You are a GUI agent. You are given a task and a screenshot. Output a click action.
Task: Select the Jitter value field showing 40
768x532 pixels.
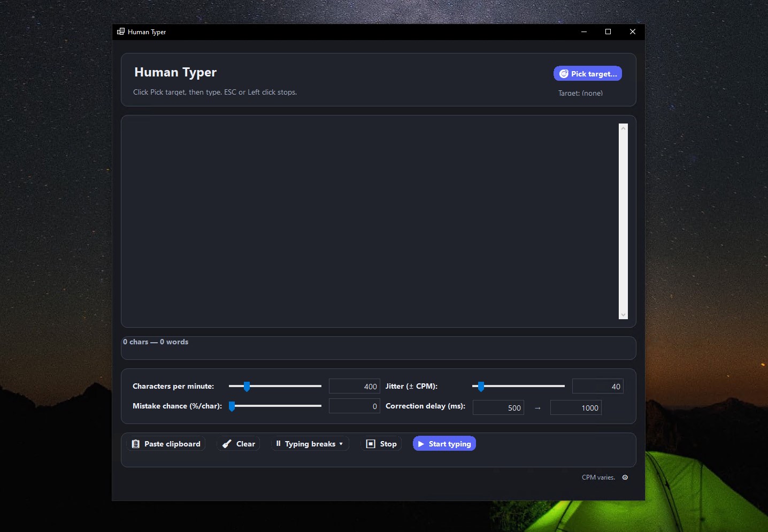click(598, 386)
